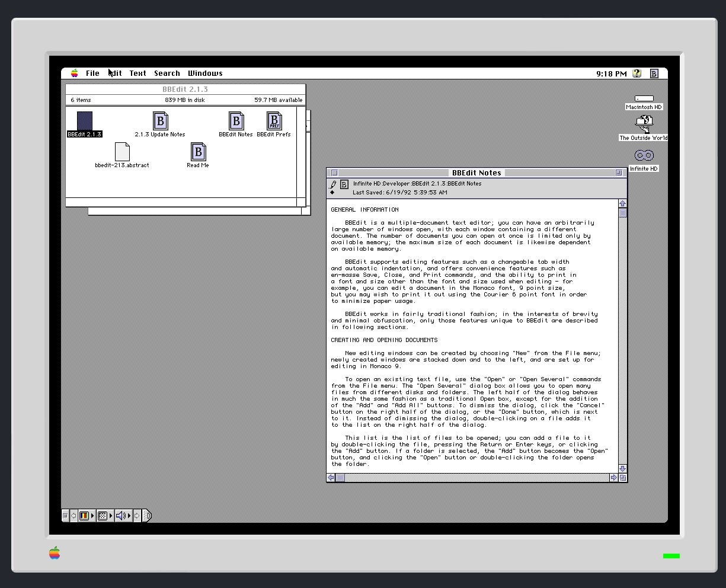Open the Search menu
The image size is (726, 588).
[x=167, y=73]
